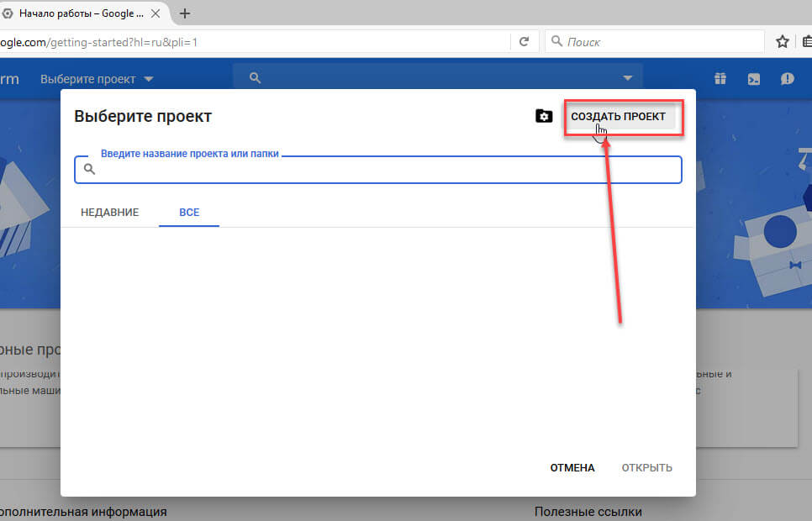Expand the console search bar dropdown arrow
This screenshot has height=521, width=812.
(x=628, y=78)
